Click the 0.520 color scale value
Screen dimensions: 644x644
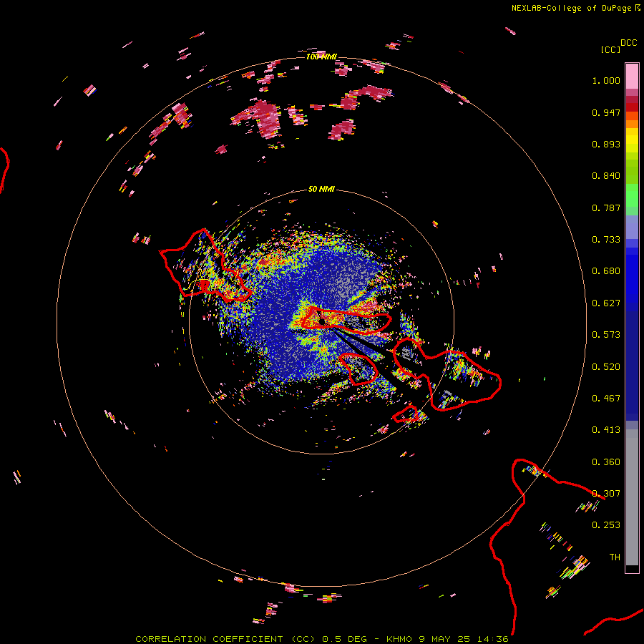606,367
